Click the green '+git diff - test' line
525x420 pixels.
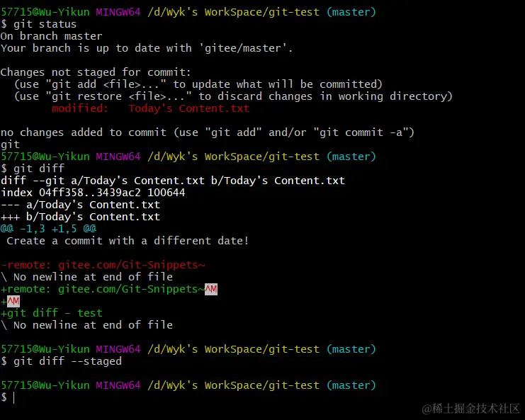tap(52, 313)
